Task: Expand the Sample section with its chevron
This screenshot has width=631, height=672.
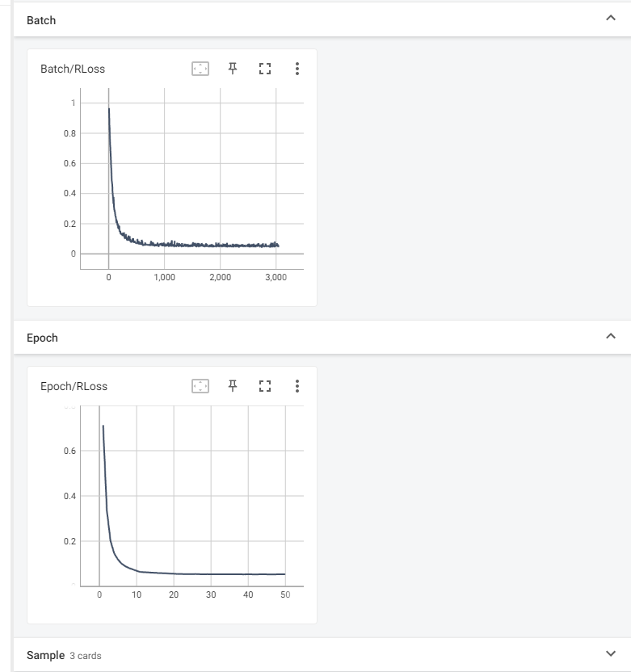Action: (x=610, y=653)
